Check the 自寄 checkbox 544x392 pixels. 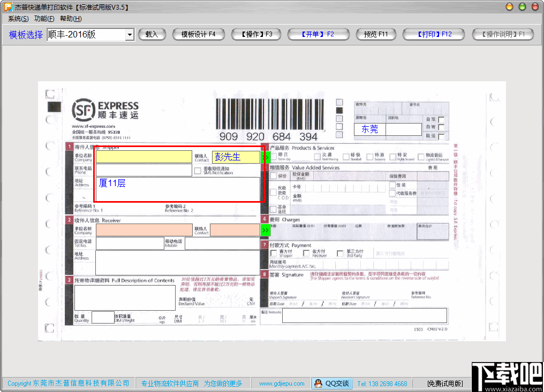441,128
